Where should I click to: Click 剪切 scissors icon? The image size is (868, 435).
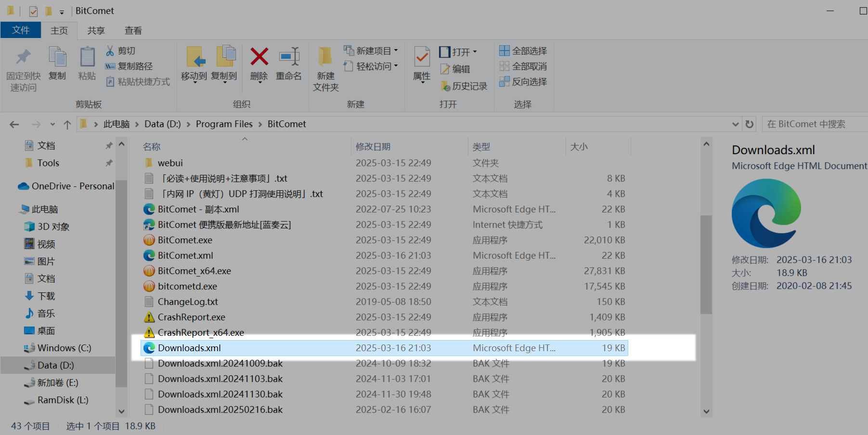[x=110, y=51]
